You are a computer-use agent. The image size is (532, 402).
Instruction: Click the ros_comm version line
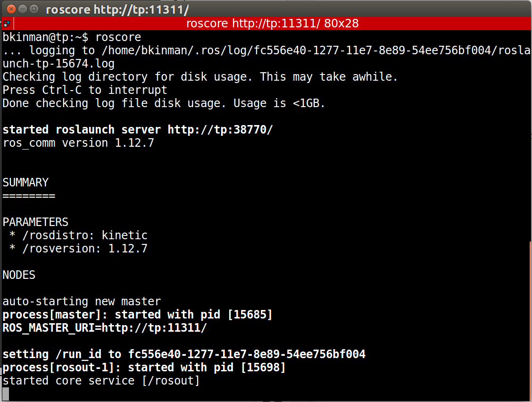tap(78, 142)
